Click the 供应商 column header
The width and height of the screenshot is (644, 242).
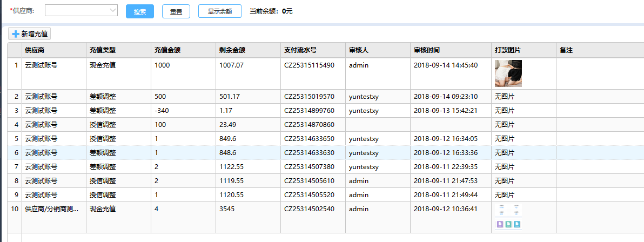coord(35,50)
